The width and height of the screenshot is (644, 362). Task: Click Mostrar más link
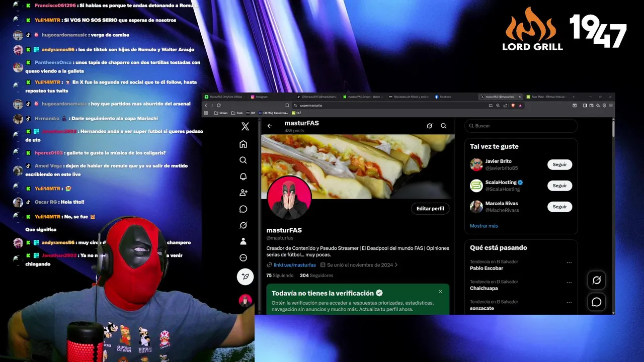click(x=484, y=226)
